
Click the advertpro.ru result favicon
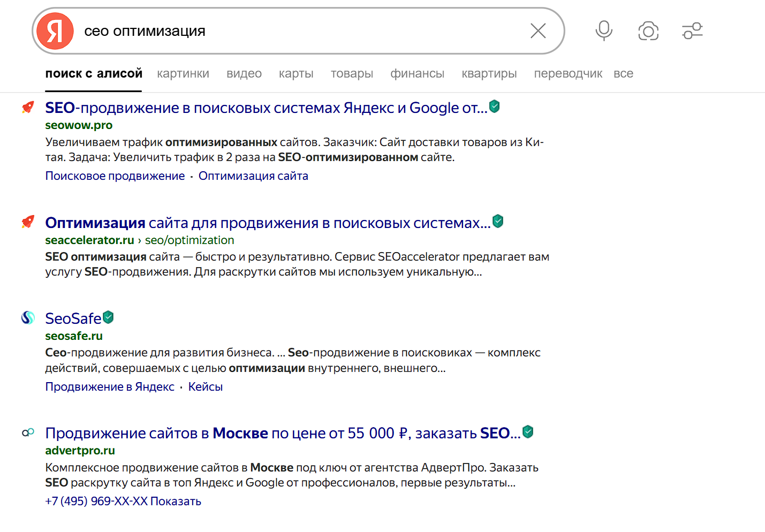point(27,432)
